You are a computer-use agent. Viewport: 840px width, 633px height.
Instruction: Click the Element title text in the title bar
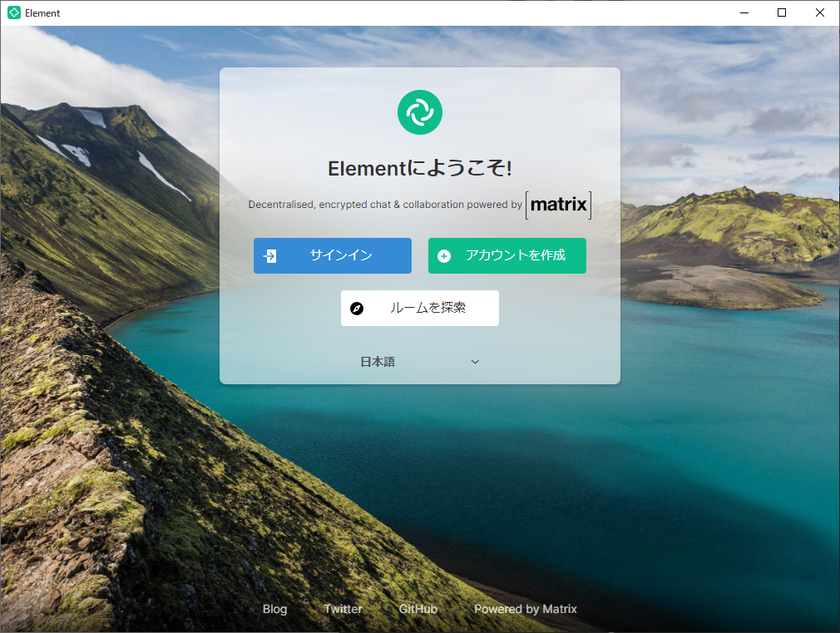42,12
